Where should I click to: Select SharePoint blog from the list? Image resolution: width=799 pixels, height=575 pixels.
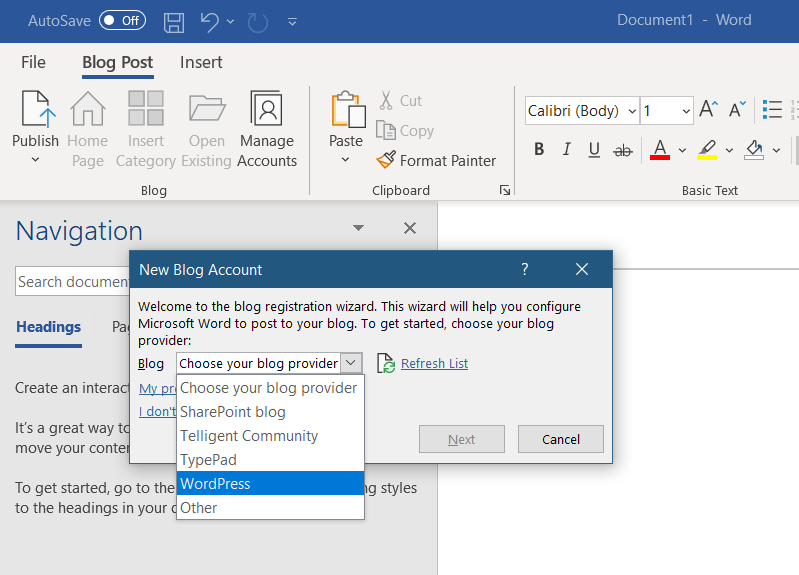pyautogui.click(x=270, y=412)
